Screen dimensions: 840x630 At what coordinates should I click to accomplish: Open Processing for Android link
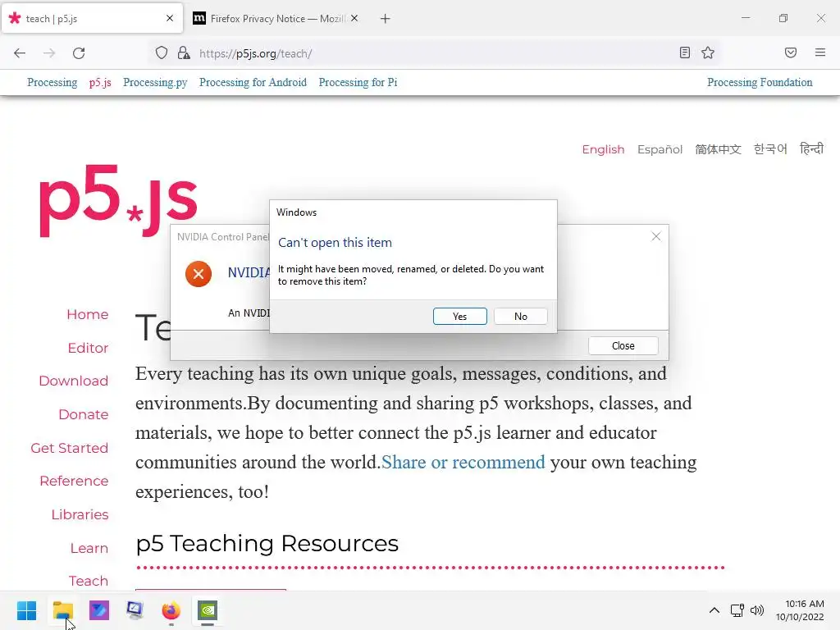[253, 83]
